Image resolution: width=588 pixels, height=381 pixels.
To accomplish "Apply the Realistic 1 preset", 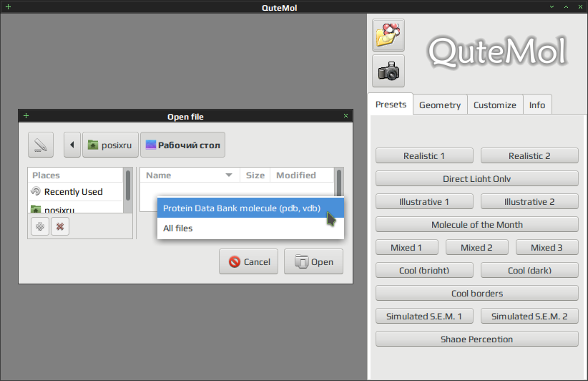I will (x=424, y=156).
